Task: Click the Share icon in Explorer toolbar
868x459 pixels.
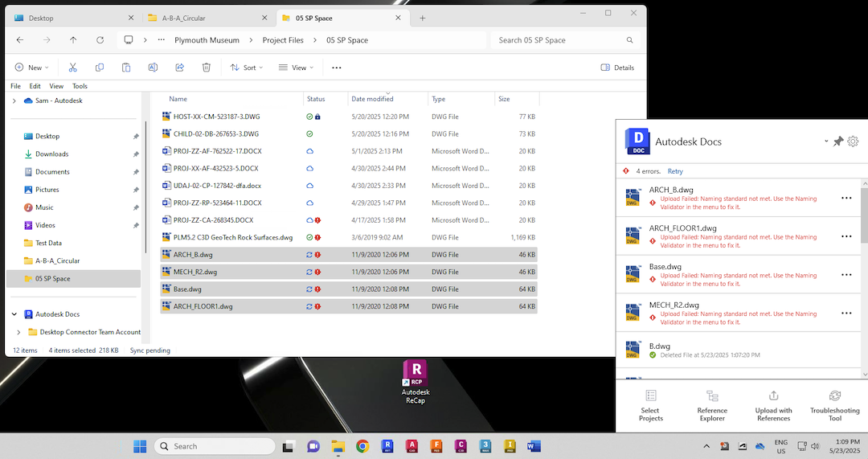Action: pyautogui.click(x=180, y=68)
